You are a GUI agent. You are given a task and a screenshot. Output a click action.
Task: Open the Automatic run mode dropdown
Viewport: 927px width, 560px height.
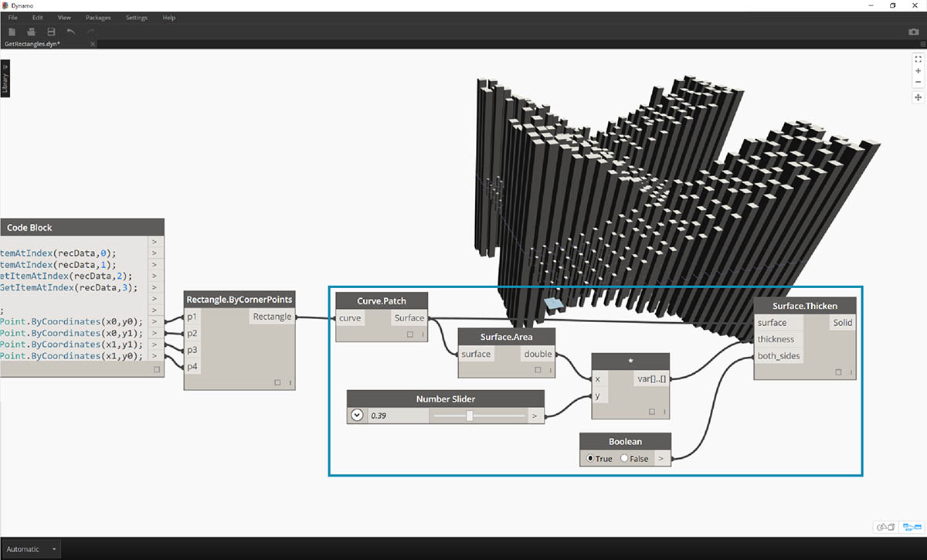(x=54, y=549)
